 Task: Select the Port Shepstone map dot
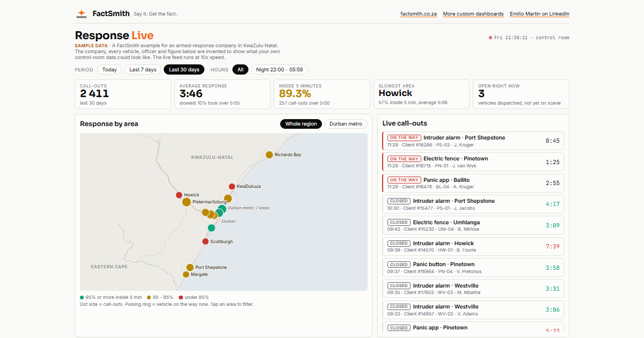[x=189, y=267]
